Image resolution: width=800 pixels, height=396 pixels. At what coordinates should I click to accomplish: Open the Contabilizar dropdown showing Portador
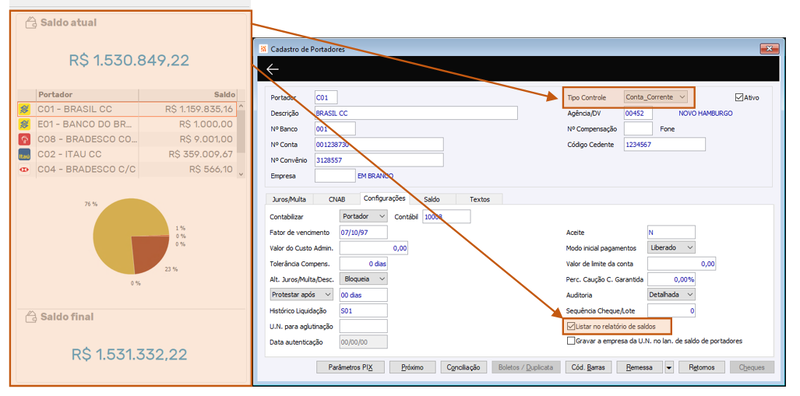pyautogui.click(x=363, y=216)
